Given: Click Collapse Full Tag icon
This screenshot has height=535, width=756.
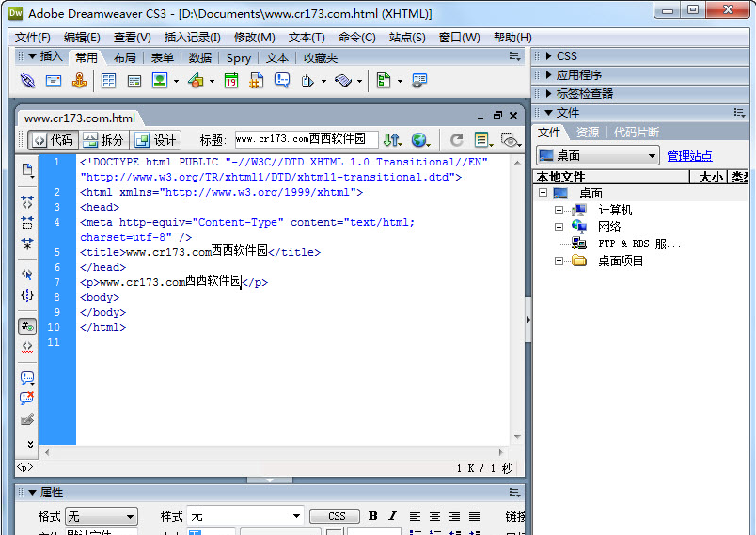Looking at the screenshot, I should coord(27,202).
